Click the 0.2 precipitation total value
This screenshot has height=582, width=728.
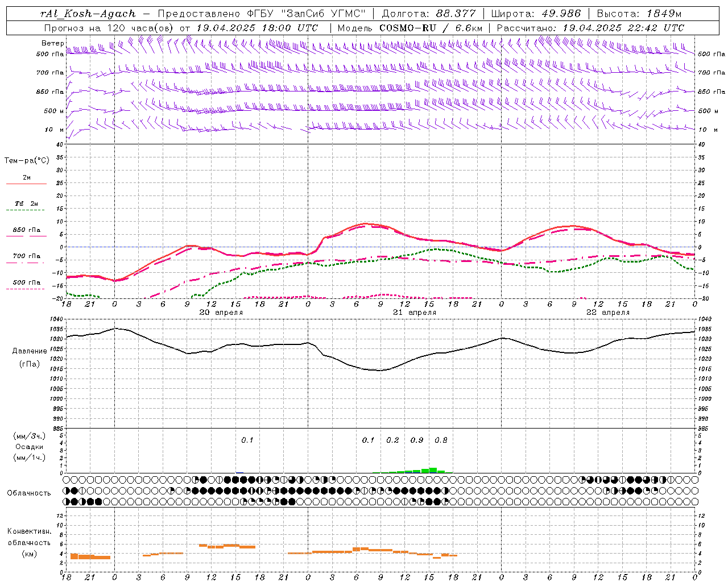[x=392, y=440]
